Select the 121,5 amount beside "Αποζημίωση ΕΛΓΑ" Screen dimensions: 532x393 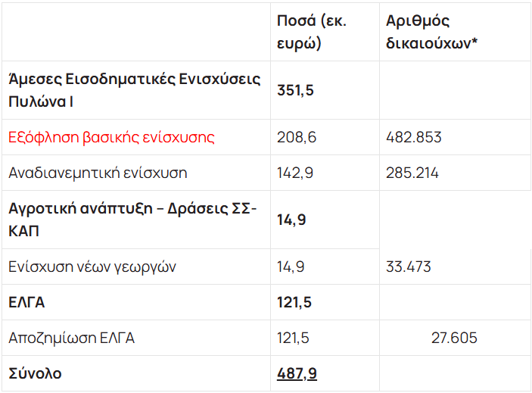[294, 338]
